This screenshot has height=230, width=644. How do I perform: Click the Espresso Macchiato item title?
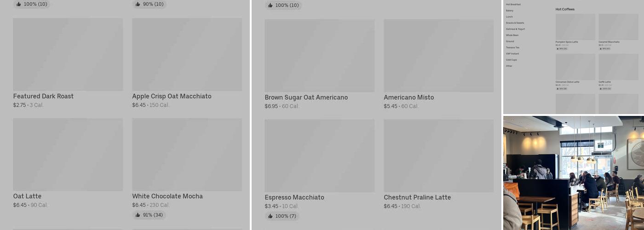pyautogui.click(x=294, y=197)
